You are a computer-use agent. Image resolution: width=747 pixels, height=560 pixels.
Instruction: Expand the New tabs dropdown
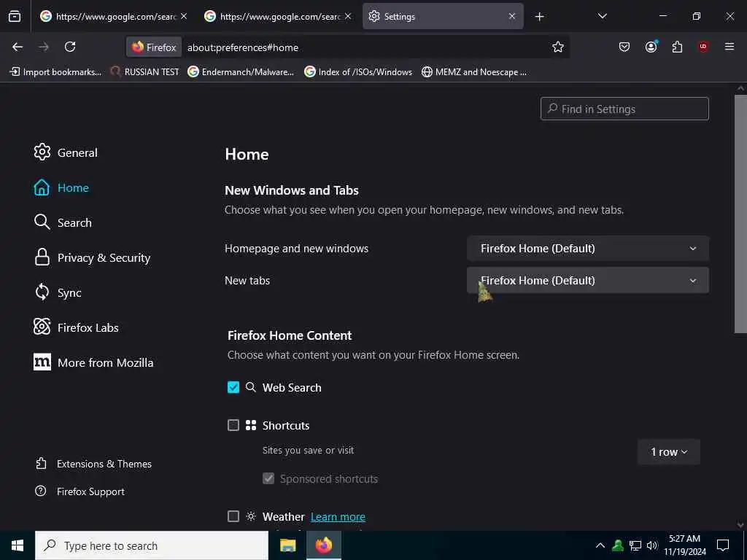(588, 281)
